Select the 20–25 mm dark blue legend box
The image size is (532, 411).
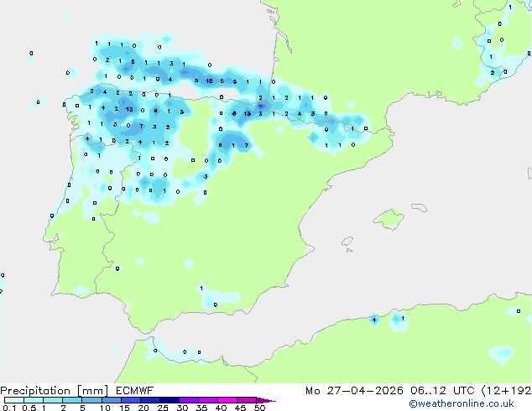pos(149,400)
